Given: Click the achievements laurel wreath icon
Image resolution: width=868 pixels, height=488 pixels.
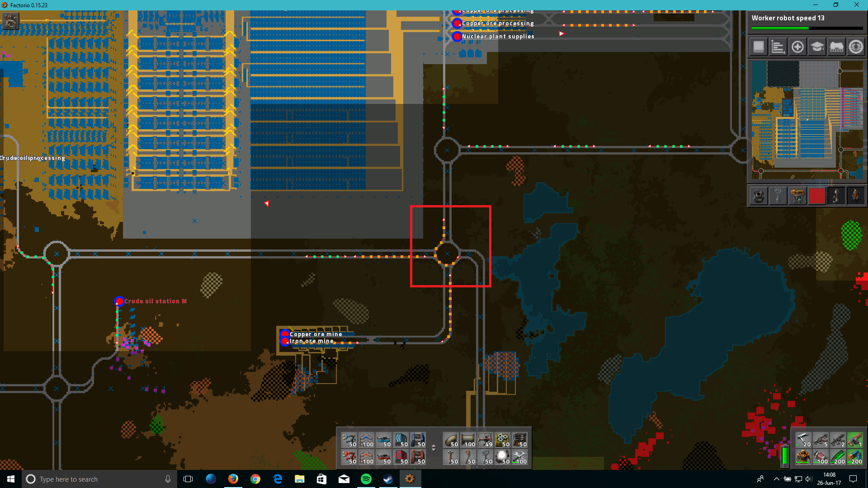Looking at the screenshot, I should [856, 47].
